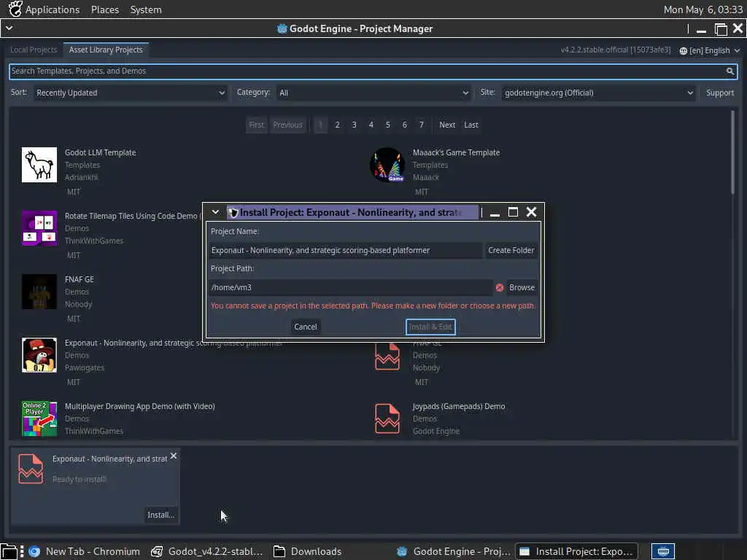Click the FNAF GE placeholder icon above Joypads
Viewport: 747px width, 560px height.
pyautogui.click(x=387, y=356)
